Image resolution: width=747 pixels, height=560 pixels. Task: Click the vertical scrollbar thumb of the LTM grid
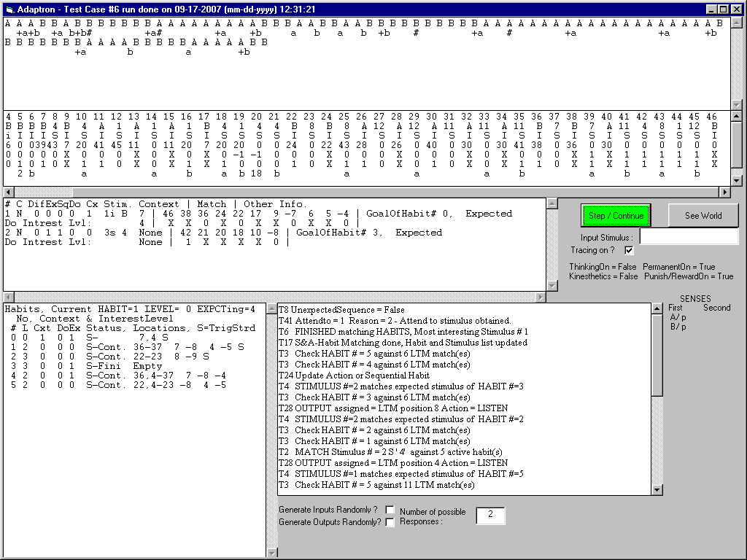click(737, 144)
